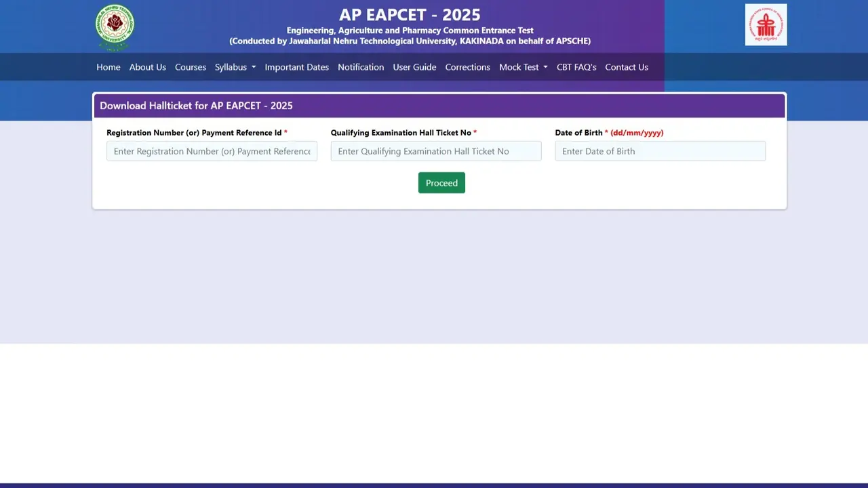Click the AP EAPCET - 2025 banner title

pyautogui.click(x=410, y=14)
